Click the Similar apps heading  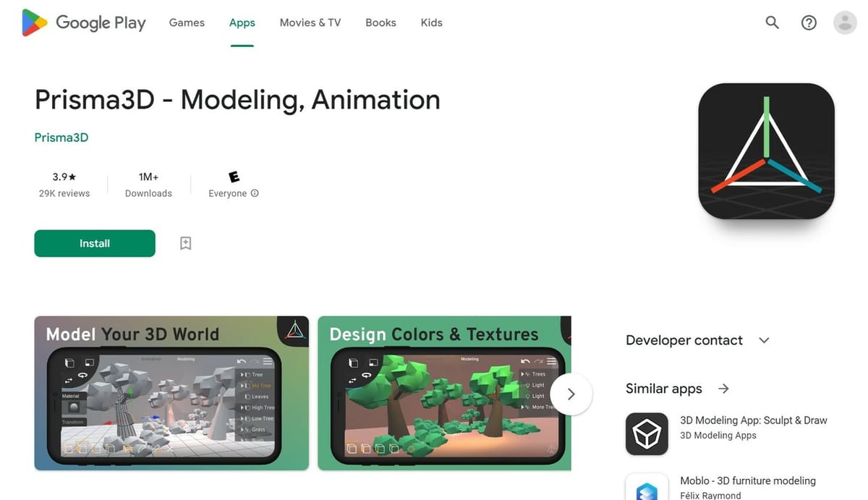(664, 389)
